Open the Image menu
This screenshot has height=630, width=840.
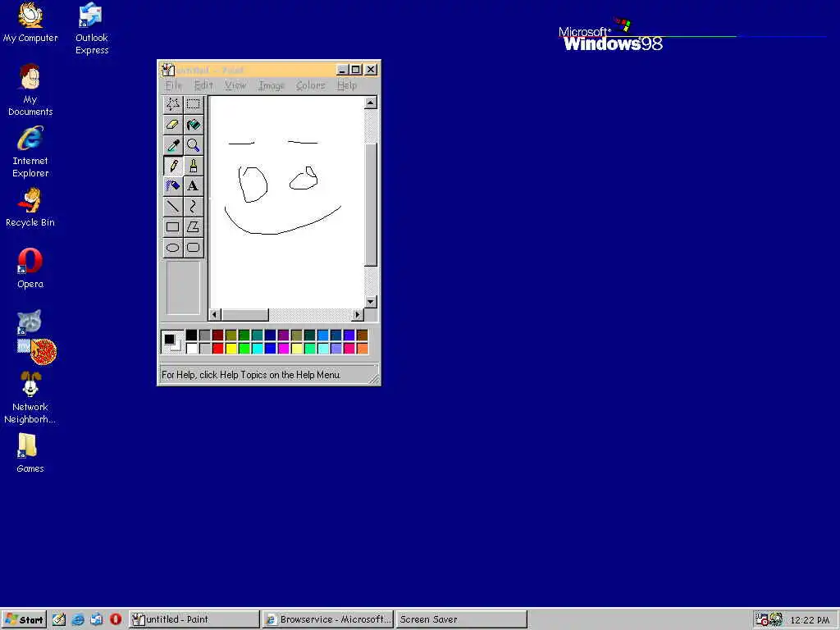(271, 85)
